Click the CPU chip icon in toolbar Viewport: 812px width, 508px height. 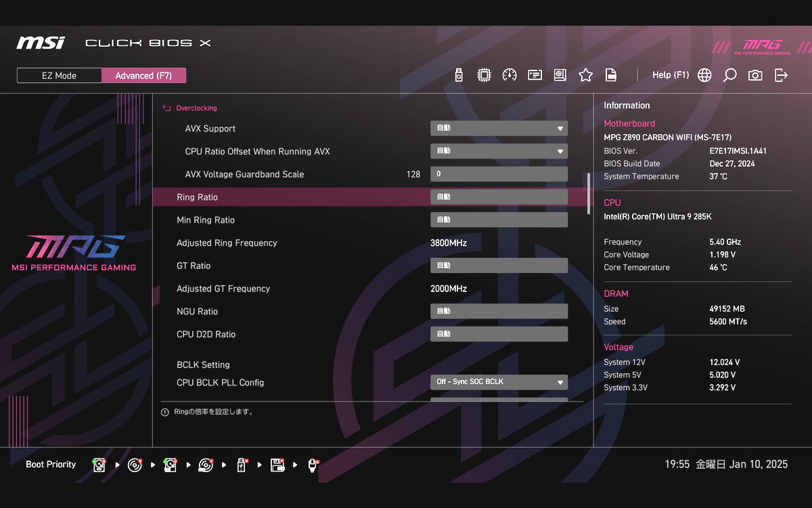click(x=484, y=75)
